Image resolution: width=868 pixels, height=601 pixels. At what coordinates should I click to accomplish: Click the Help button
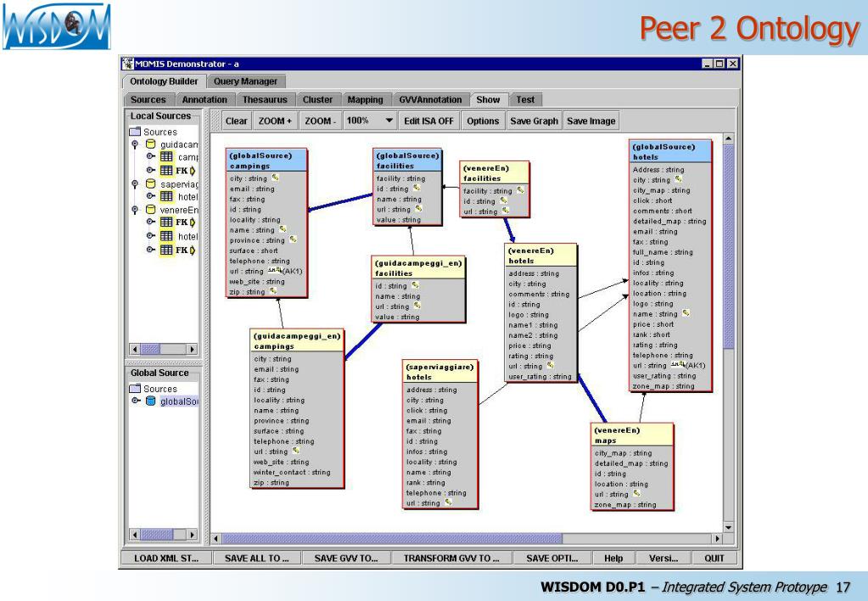click(613, 558)
